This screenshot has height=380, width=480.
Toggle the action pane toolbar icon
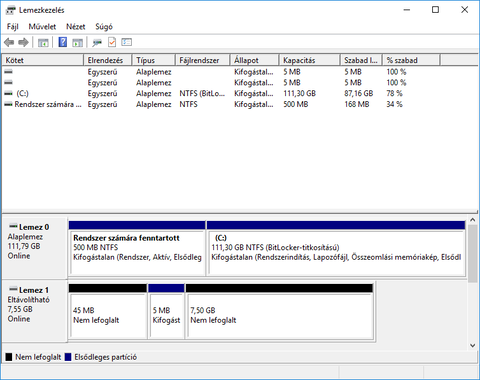[x=78, y=42]
